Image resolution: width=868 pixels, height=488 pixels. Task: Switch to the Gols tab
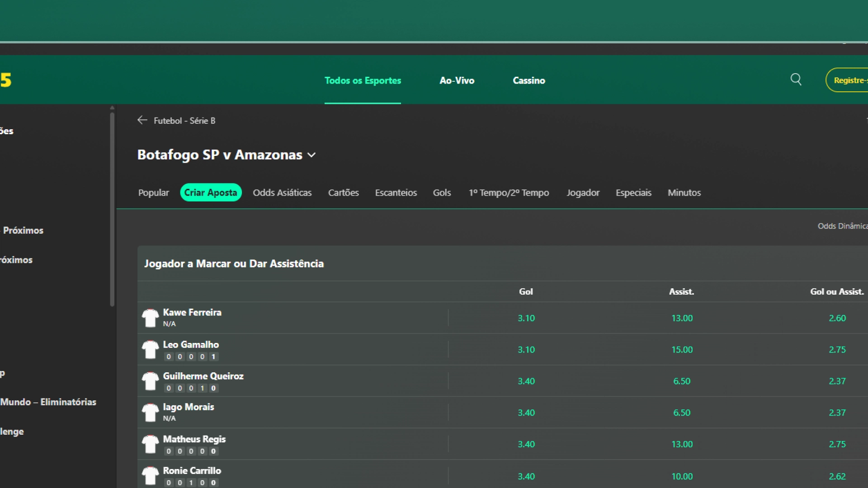442,192
